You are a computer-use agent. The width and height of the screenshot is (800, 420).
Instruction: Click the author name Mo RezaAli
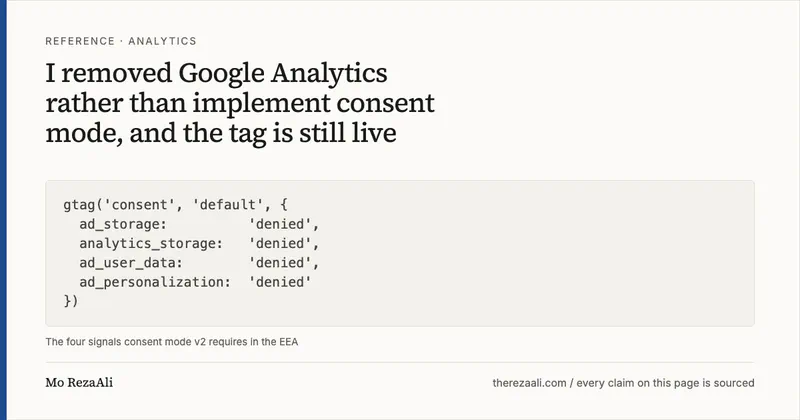tap(79, 382)
